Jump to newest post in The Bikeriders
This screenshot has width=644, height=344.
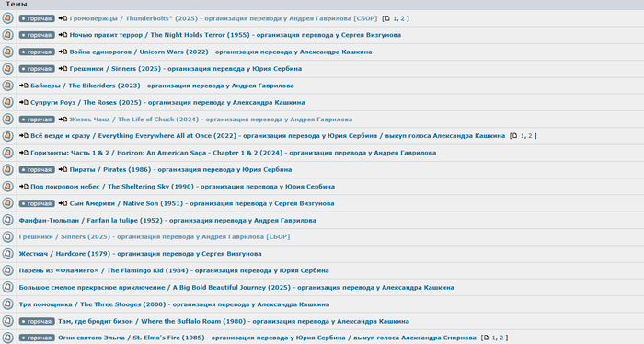[24, 86]
